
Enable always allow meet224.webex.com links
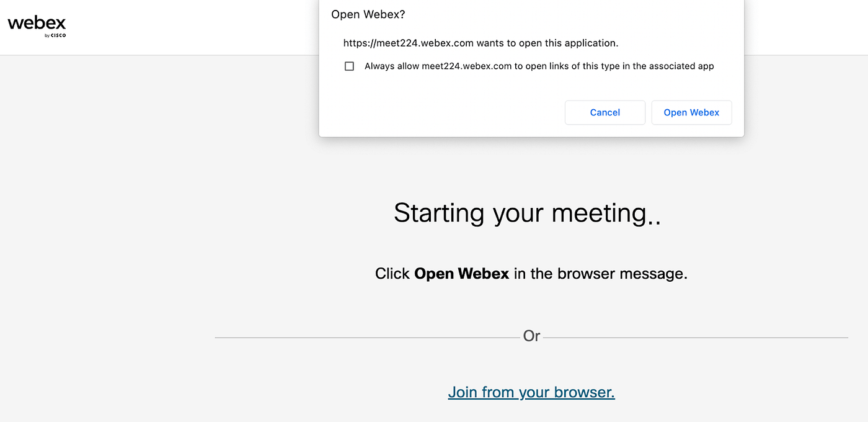[x=349, y=66]
